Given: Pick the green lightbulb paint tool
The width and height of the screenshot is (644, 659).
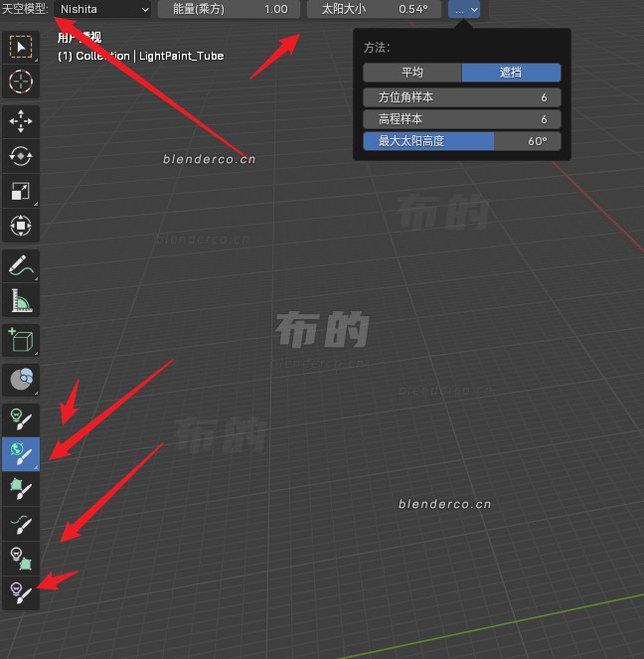Looking at the screenshot, I should 21,419.
